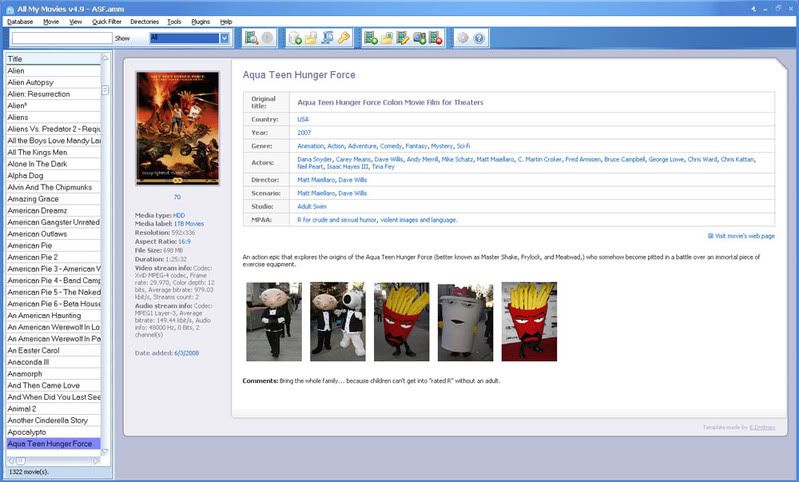Open the Directories menu
The width and height of the screenshot is (799, 482).
[144, 21]
